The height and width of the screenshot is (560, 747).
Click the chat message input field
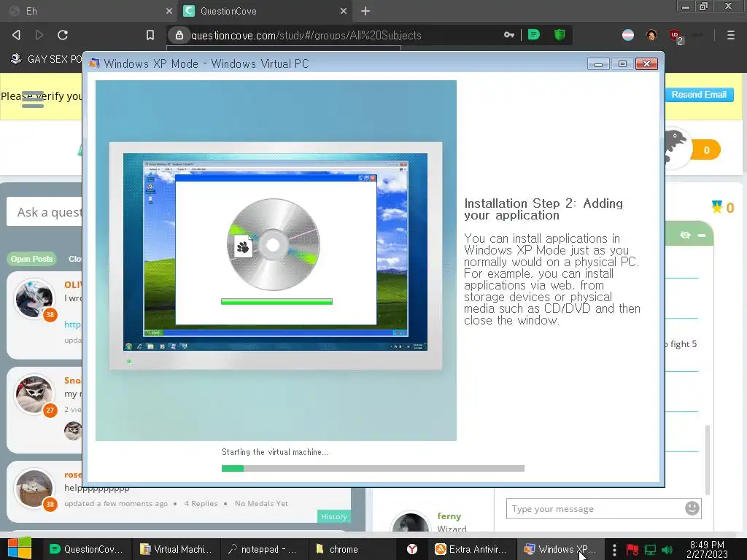(x=595, y=508)
